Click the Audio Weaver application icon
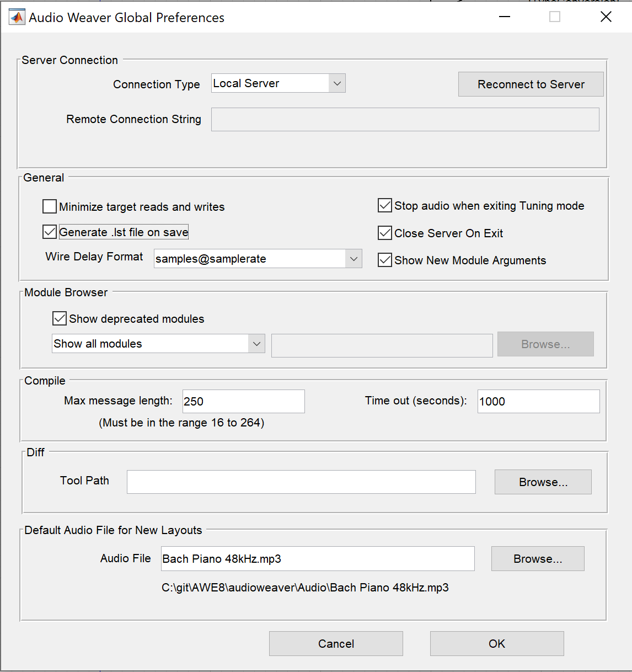632x672 pixels. click(17, 16)
